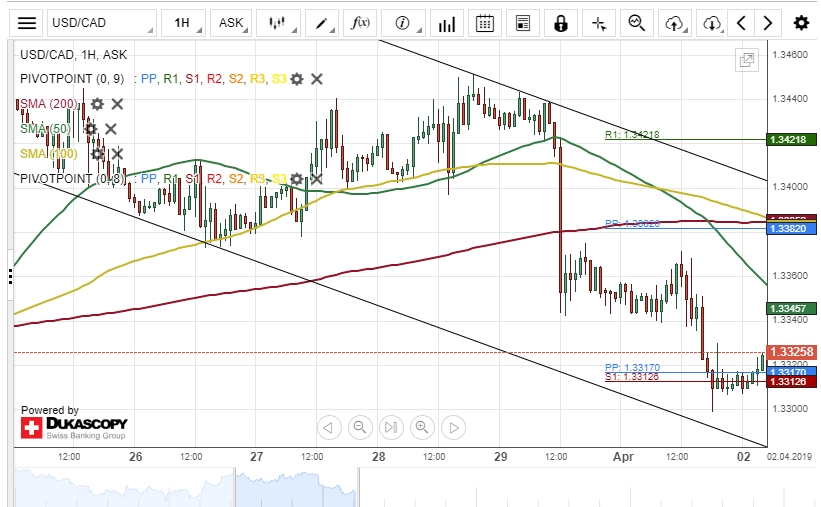Screen dimensions: 821x507
Task: Enable the crosshair cursor tool
Action: click(x=598, y=23)
